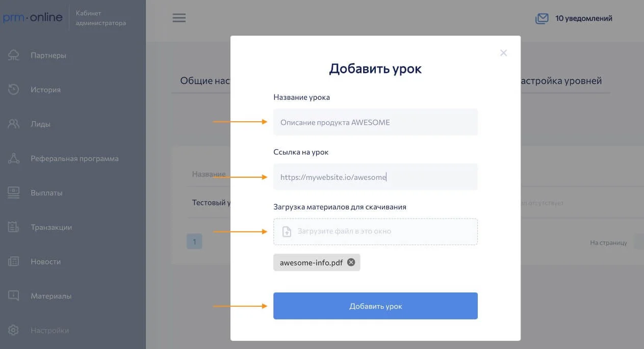Image resolution: width=644 pixels, height=349 pixels.
Task: Click the awesome-info.pdf file chip
Action: [317, 262]
